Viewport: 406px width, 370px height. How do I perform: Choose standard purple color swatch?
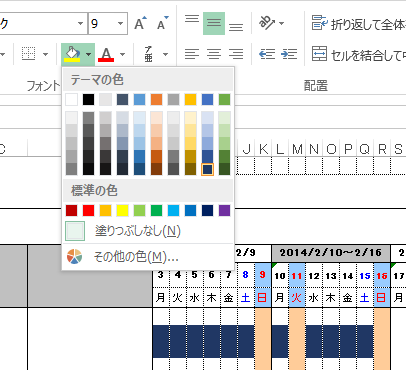(x=224, y=210)
